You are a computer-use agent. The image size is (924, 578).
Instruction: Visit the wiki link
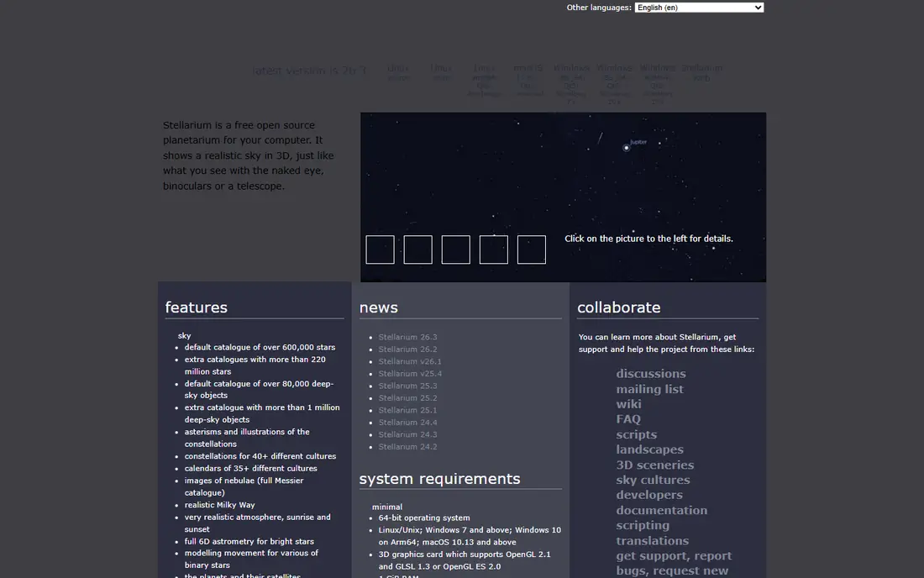tap(628, 404)
